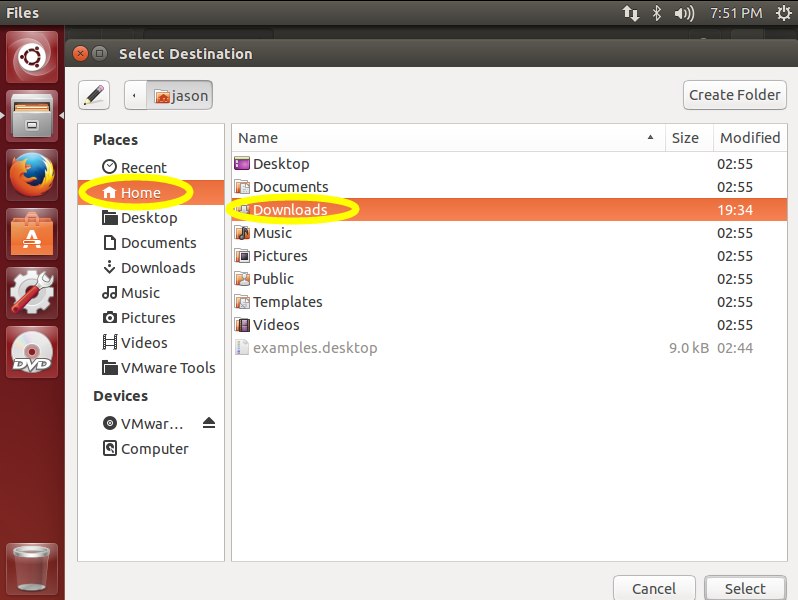Click the DVD disc launcher icon
Image resolution: width=798 pixels, height=600 pixels.
click(x=32, y=352)
